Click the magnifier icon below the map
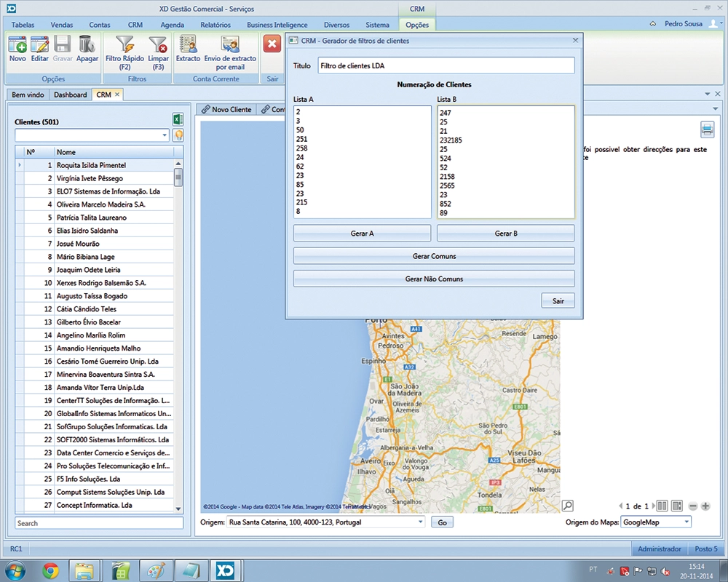 [567, 506]
